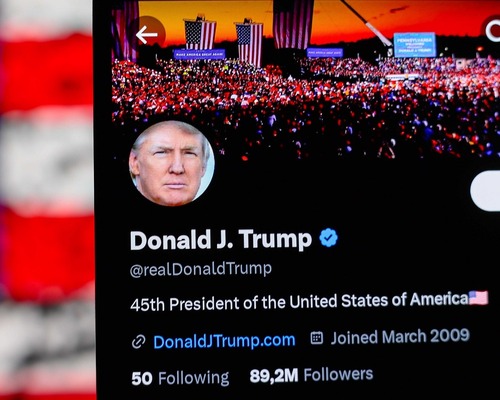Click the US flag emoji in the bio
Screen dimensions: 500x400
click(x=478, y=298)
